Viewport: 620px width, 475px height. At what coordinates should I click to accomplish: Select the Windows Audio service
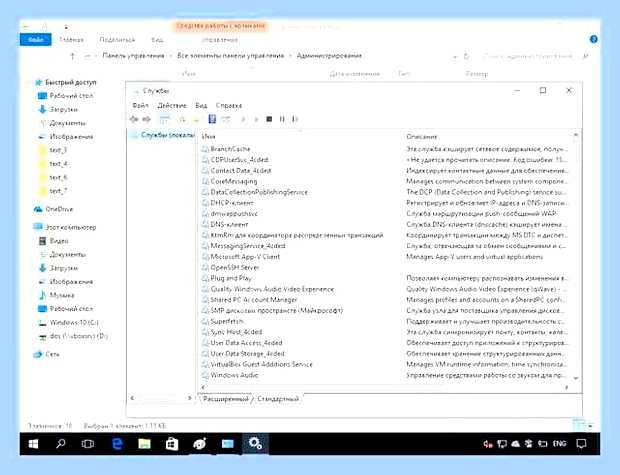point(234,375)
